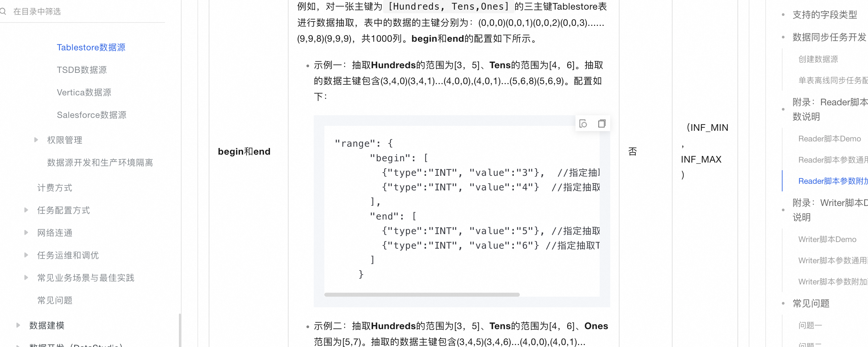868x347 pixels.
Task: Click the 示例一 bullet paragraph
Action: click(x=458, y=81)
